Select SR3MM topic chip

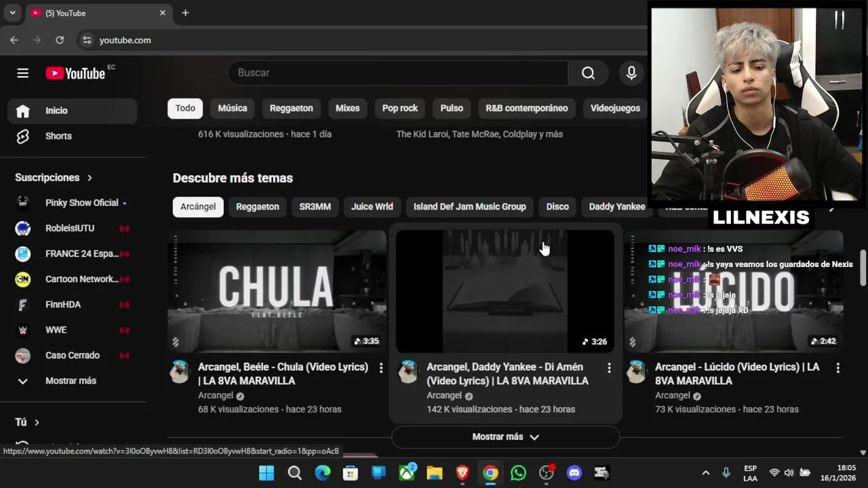click(x=315, y=207)
